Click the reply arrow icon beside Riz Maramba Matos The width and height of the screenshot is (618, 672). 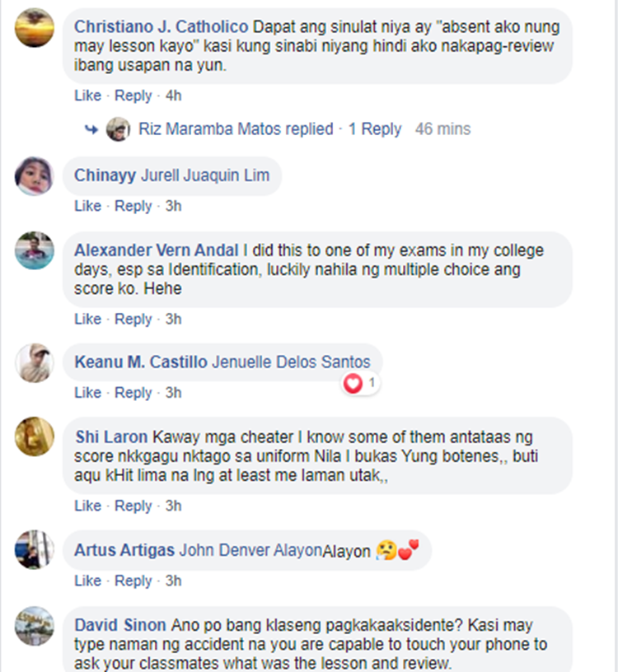[91, 129]
